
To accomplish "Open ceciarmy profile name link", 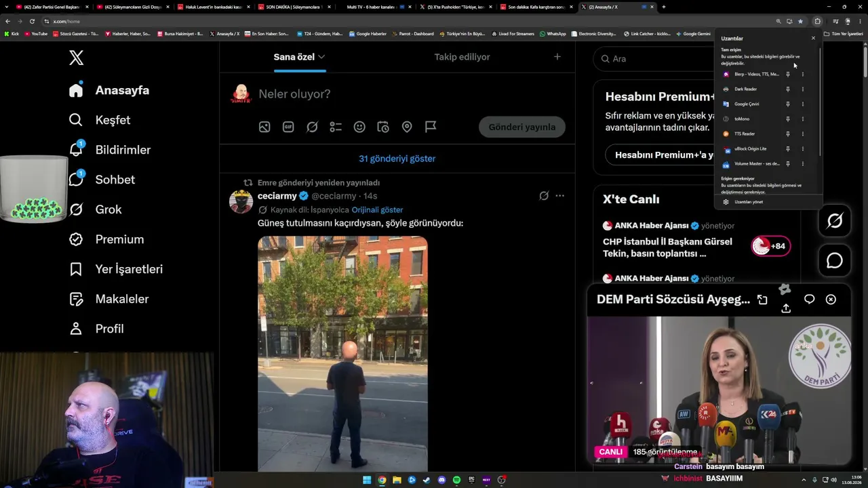I will (x=277, y=196).
